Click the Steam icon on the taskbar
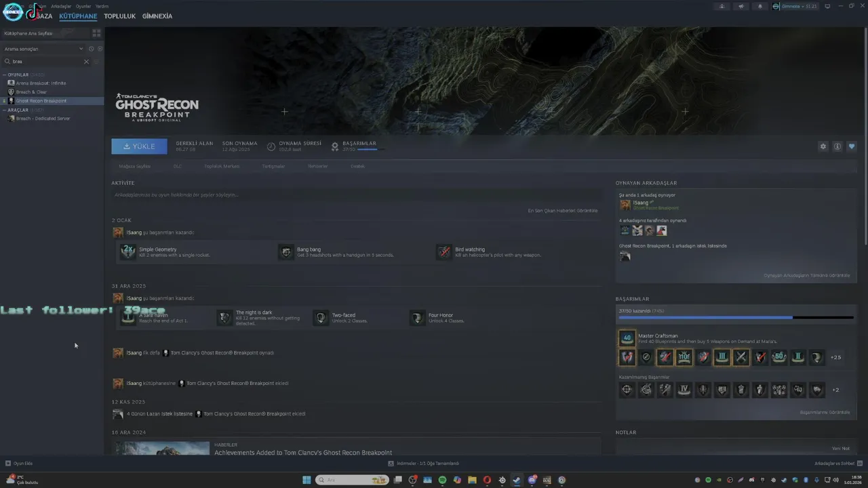868x488 pixels. point(517,480)
